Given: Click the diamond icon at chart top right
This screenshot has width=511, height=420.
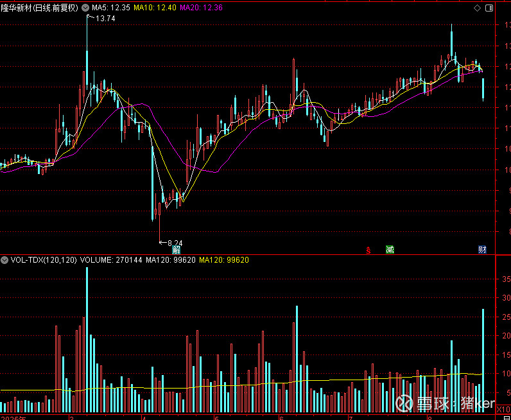Looking at the screenshot, I should click(477, 8).
